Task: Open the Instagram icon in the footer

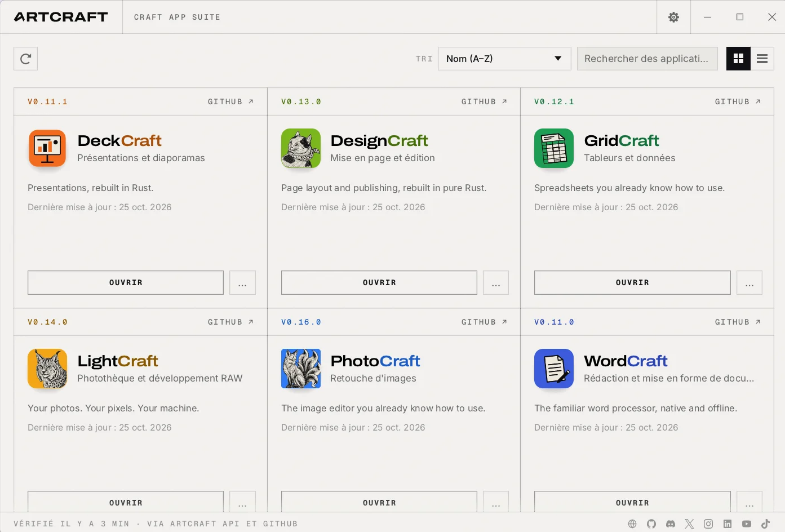Action: coord(708,524)
